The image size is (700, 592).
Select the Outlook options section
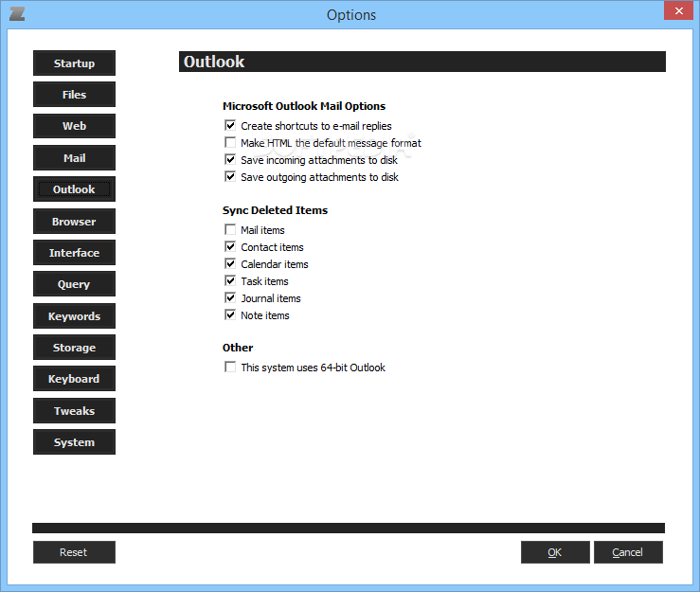click(74, 188)
